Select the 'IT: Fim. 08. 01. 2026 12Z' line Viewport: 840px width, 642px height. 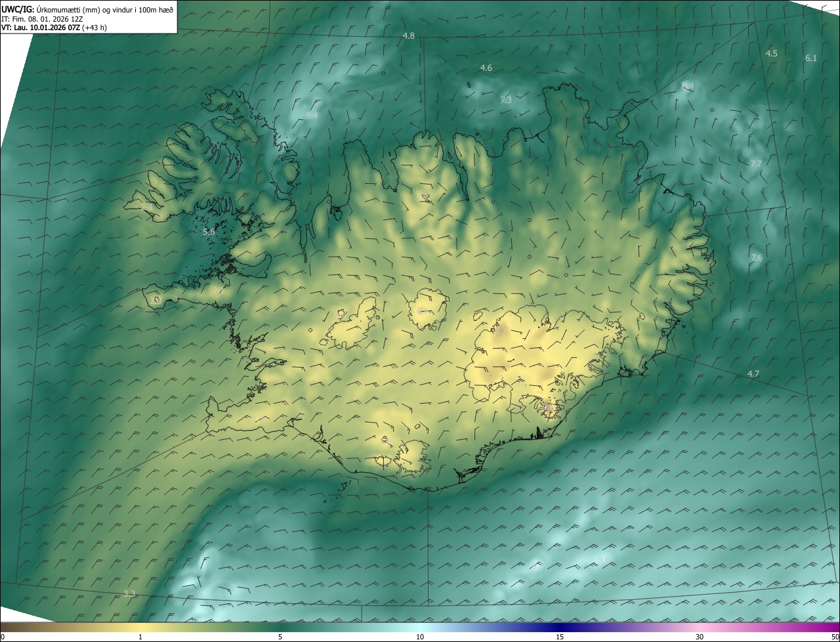coord(43,18)
